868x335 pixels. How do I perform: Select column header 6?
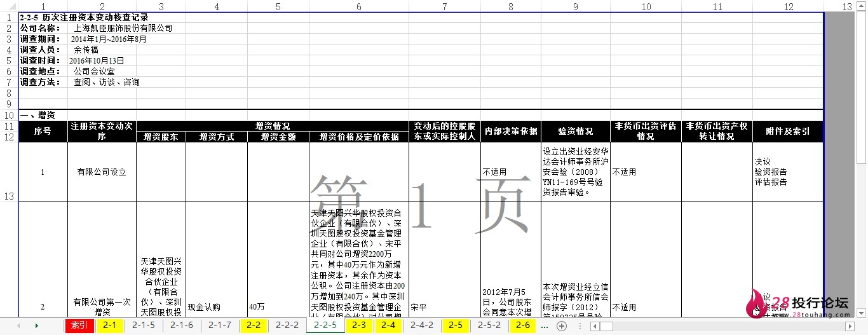pos(359,6)
